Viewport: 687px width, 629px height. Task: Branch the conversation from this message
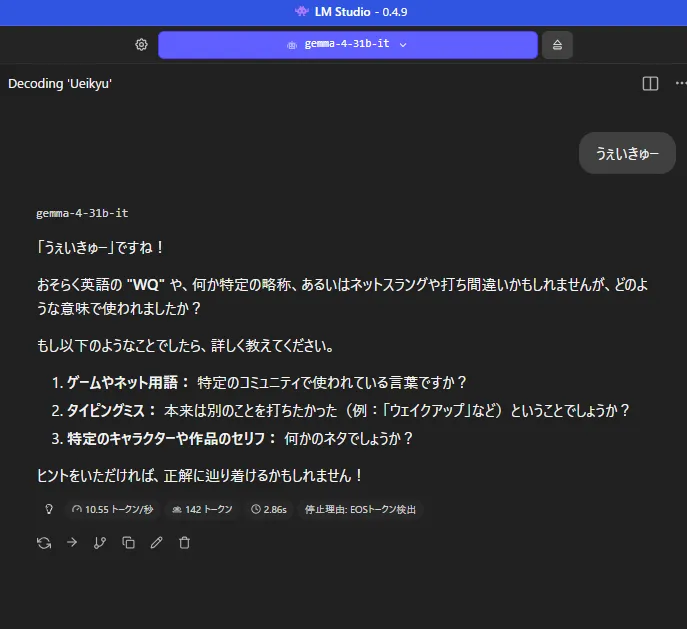[x=100, y=542]
